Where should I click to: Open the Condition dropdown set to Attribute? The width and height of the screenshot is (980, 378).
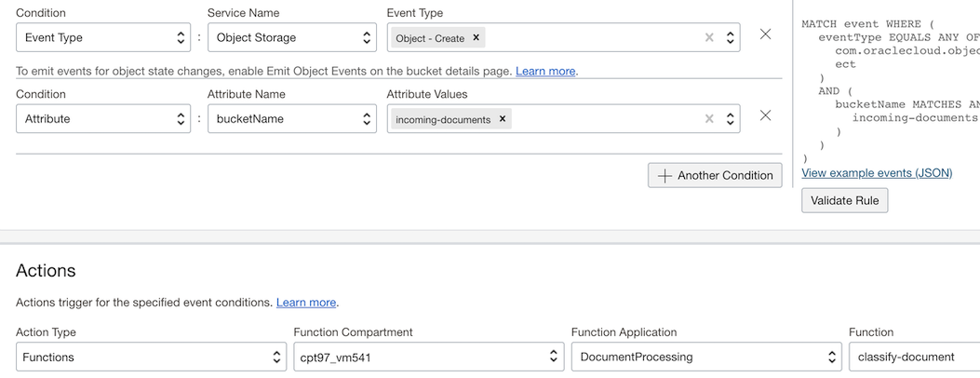pos(103,119)
